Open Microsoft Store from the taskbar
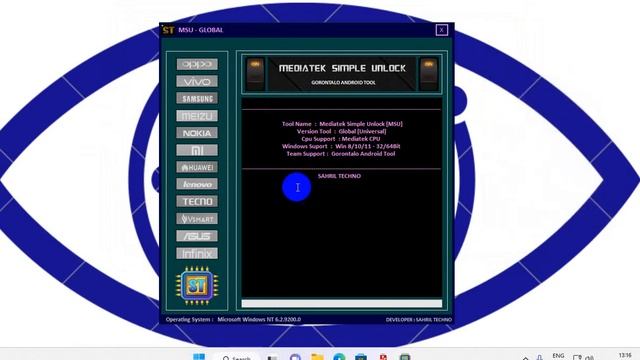This screenshot has width=640, height=360. (361, 357)
